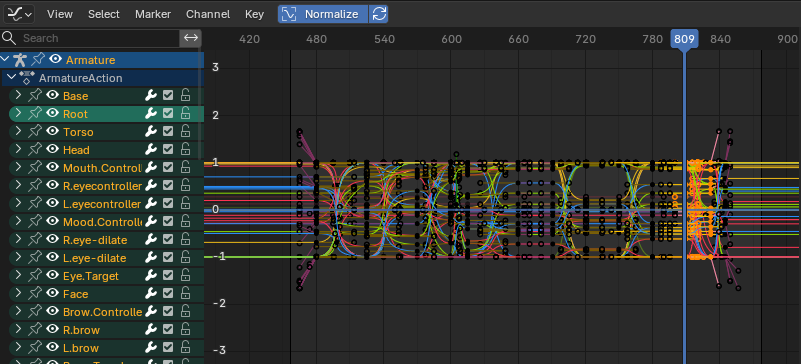
Task: Lock the R.brow channel group
Action: coord(186,330)
